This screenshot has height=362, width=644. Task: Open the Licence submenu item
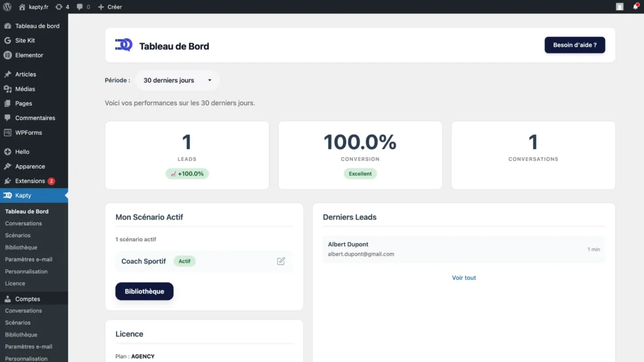click(14, 283)
